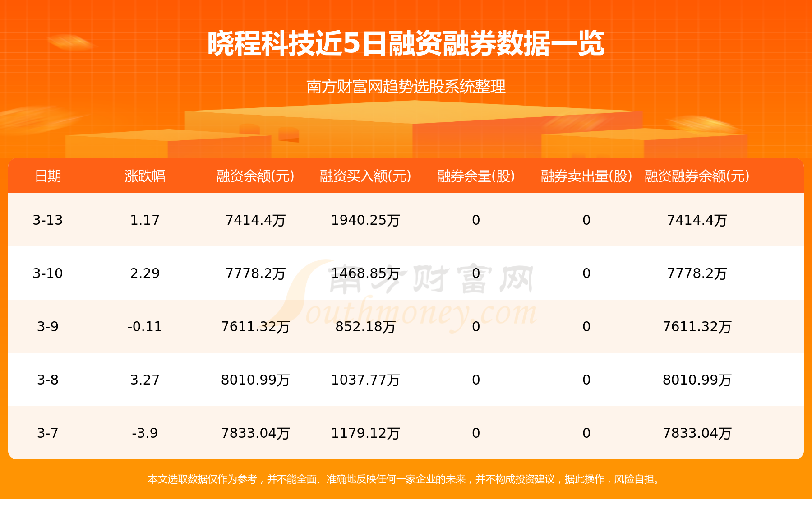Click the subtitle 南方财富网趋势选股系统整理

click(406, 86)
